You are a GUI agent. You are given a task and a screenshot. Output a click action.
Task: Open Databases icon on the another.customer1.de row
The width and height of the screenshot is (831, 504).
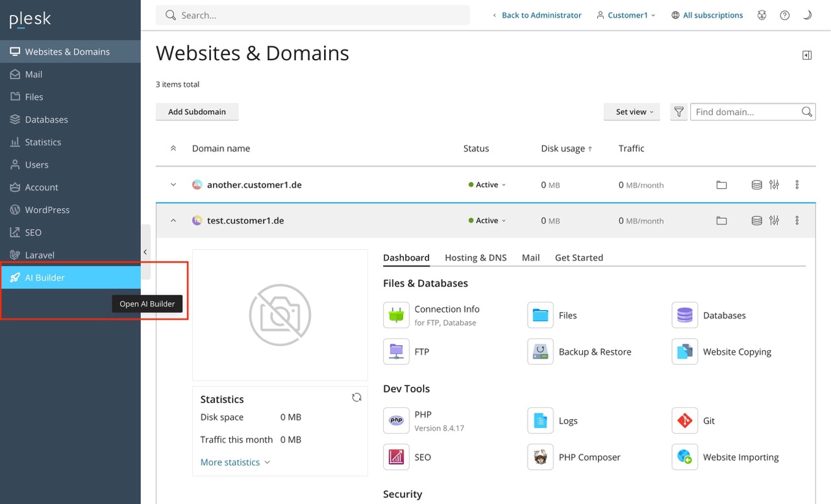point(756,185)
